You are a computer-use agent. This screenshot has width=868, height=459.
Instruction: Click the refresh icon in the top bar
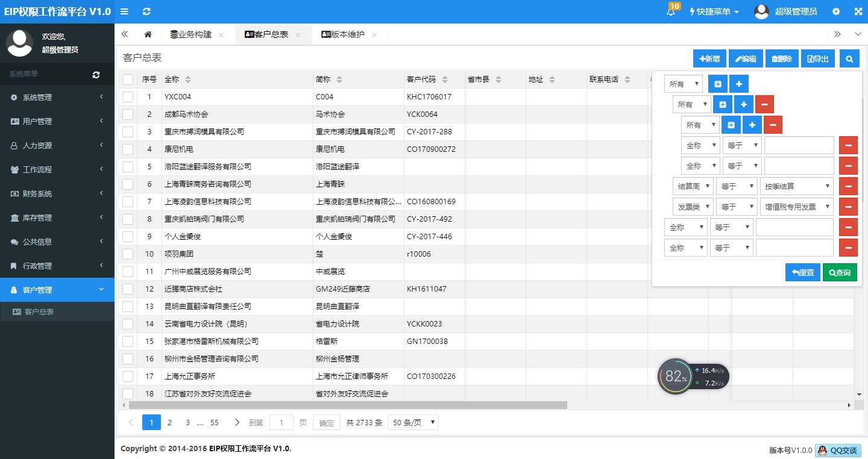click(x=146, y=11)
